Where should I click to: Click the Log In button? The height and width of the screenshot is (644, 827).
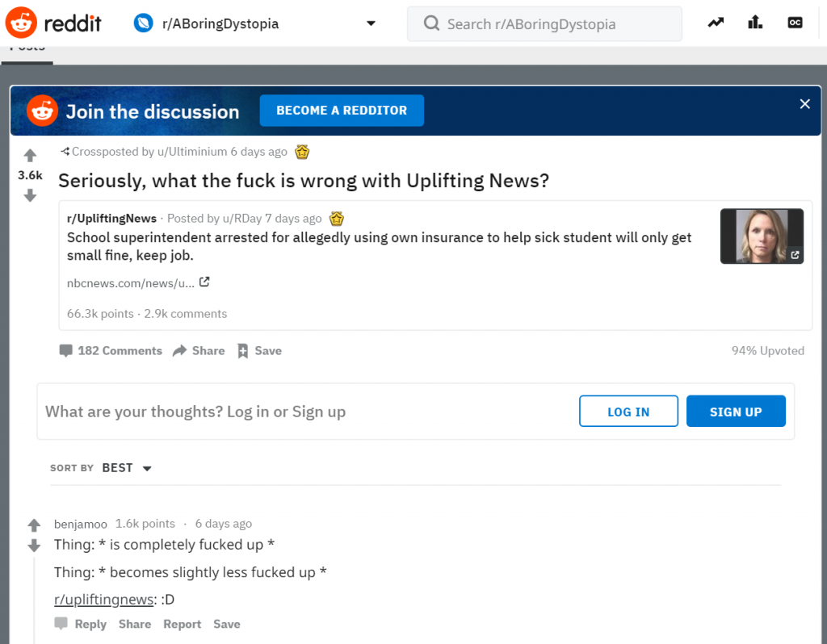pyautogui.click(x=628, y=411)
